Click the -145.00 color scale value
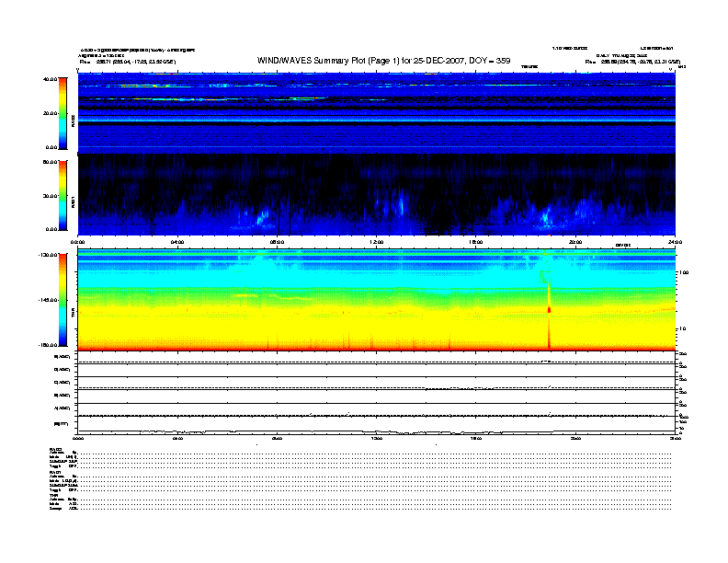The image size is (728, 563). [x=49, y=300]
